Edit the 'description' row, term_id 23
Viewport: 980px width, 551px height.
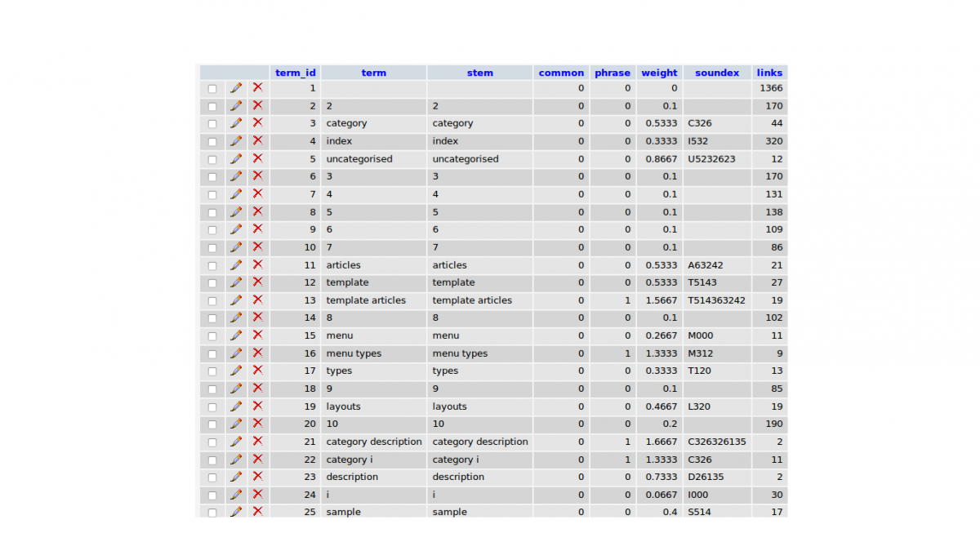coord(236,477)
